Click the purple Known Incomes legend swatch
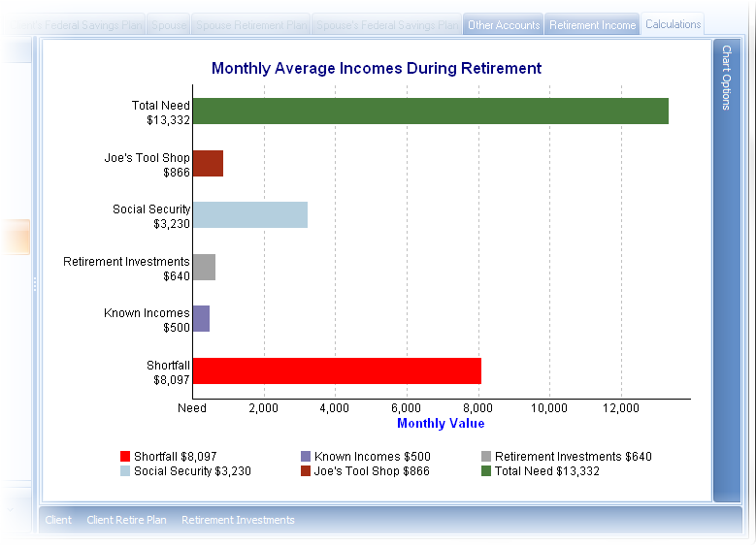 [x=306, y=457]
